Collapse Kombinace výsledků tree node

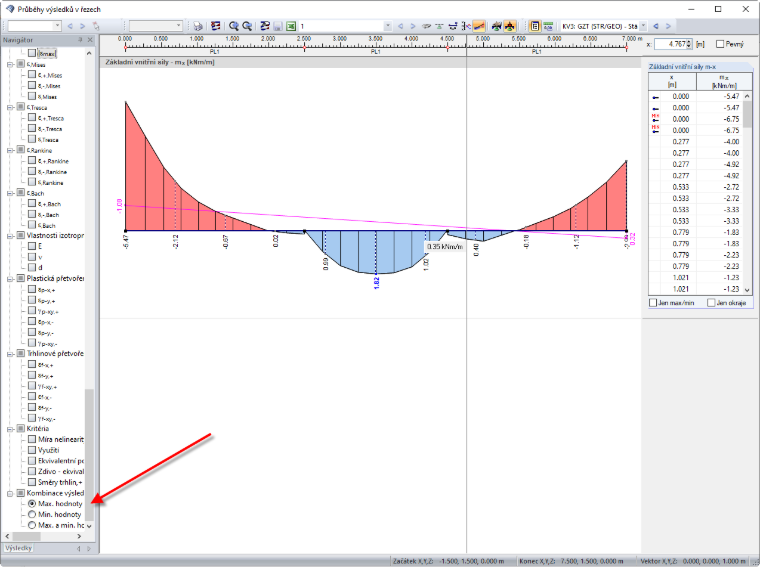tap(10, 493)
